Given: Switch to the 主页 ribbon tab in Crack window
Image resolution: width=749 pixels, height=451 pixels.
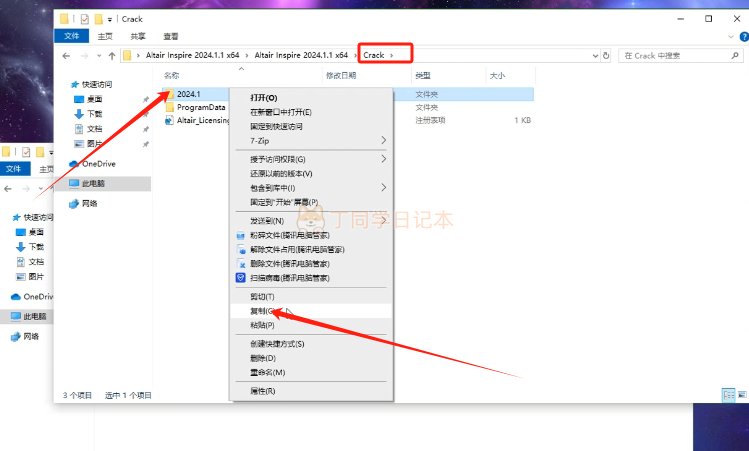Looking at the screenshot, I should [x=105, y=36].
